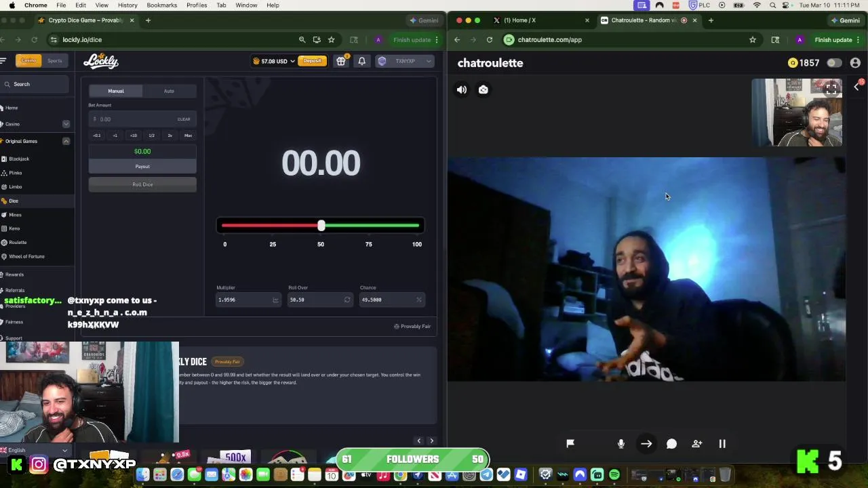The width and height of the screenshot is (868, 488).
Task: Swap Roll Over direction icon
Action: (x=347, y=300)
